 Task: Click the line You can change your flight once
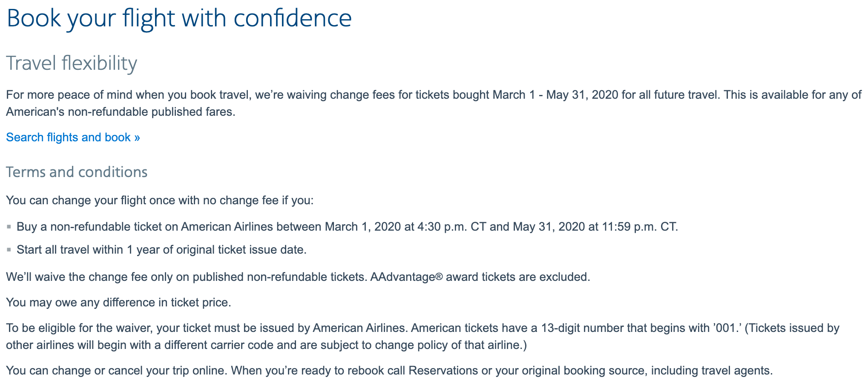[x=160, y=200]
